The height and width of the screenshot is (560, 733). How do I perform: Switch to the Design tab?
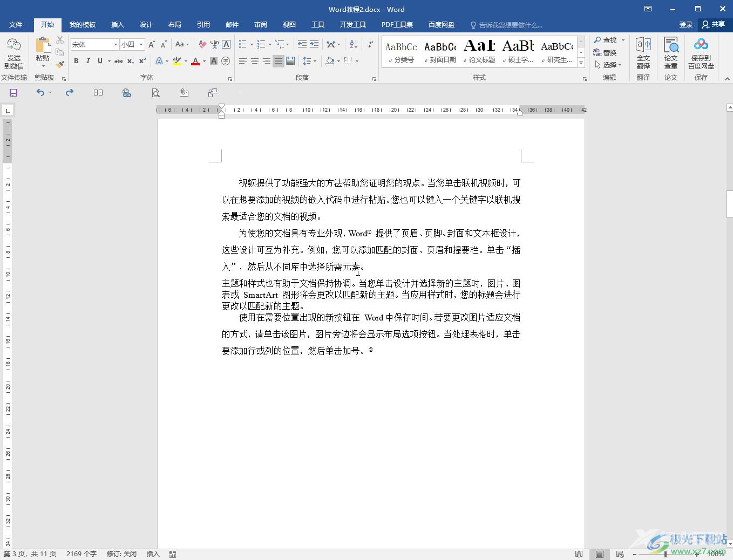point(146,25)
